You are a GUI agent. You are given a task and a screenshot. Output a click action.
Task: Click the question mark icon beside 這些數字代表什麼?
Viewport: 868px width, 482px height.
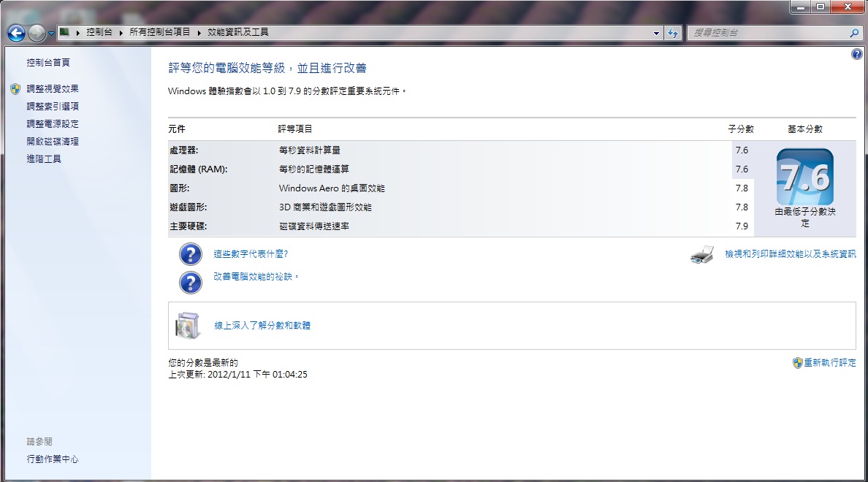pyautogui.click(x=190, y=254)
